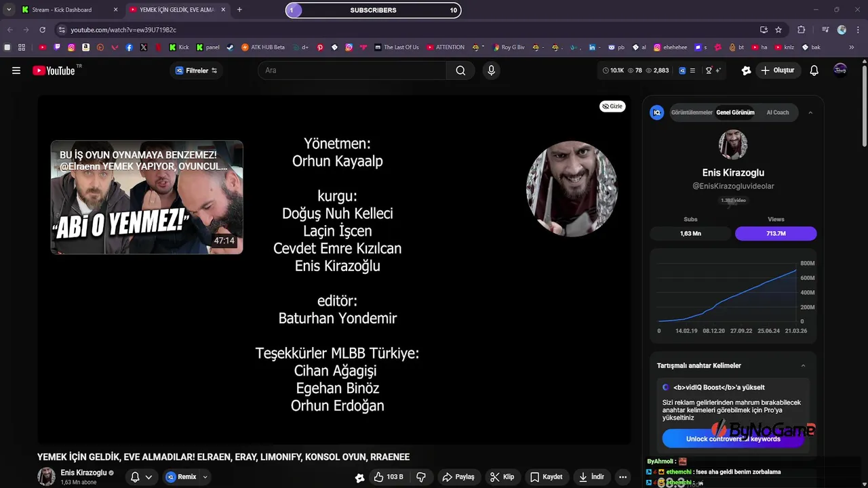Open the AI Coach tab
Image resolution: width=868 pixels, height=488 pixels.
(778, 113)
